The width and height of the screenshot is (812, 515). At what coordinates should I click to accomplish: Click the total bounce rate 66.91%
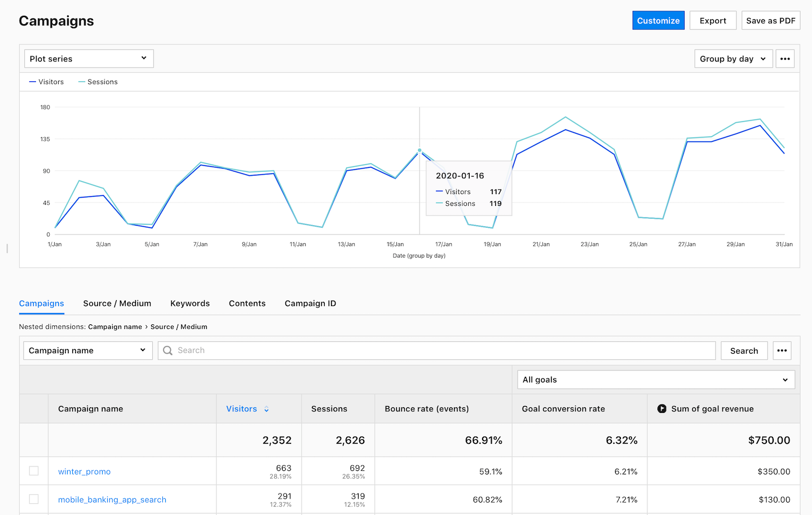484,440
